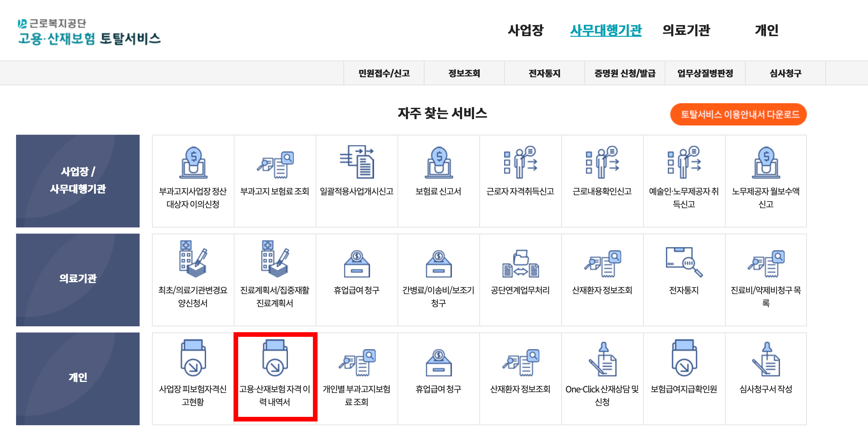Click 일괄적용사업개시신고 document icon

click(x=356, y=162)
